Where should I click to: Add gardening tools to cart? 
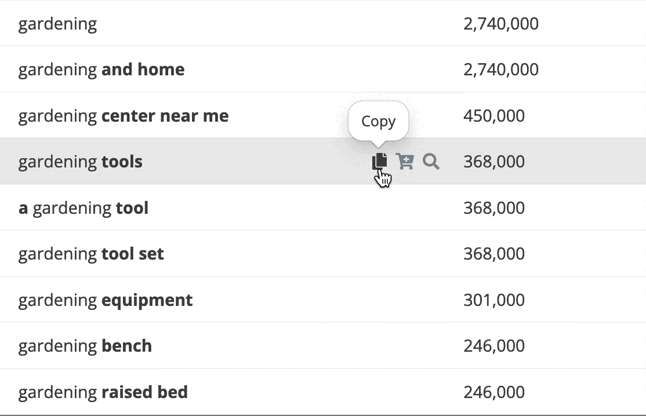(405, 161)
